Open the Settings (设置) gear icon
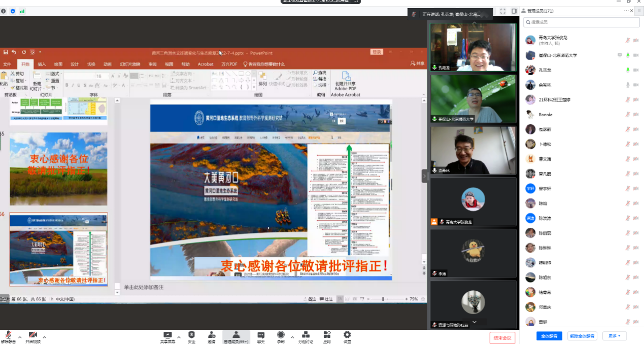 (x=347, y=336)
